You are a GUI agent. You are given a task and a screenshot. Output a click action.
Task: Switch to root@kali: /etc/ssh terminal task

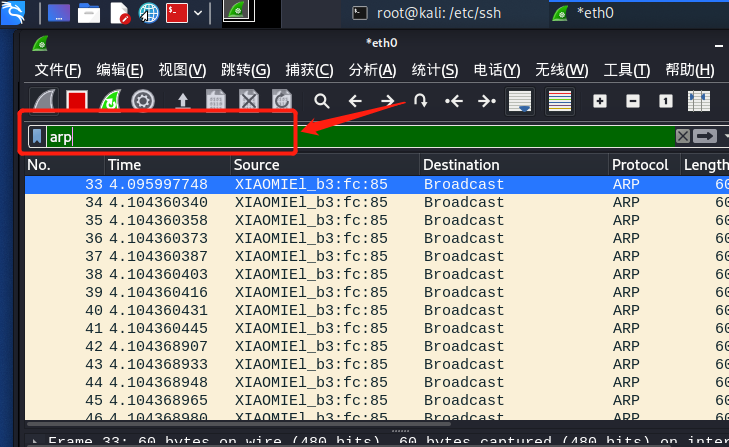(426, 13)
